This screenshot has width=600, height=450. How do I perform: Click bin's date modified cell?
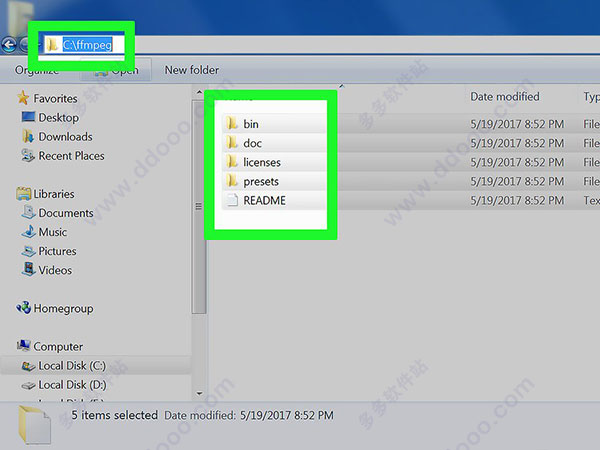point(517,124)
